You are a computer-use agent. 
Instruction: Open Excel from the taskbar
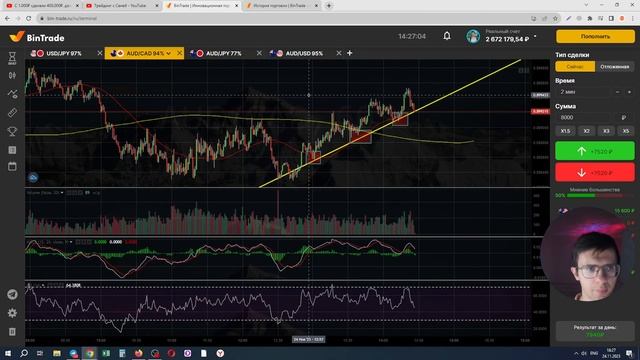click(x=106, y=353)
